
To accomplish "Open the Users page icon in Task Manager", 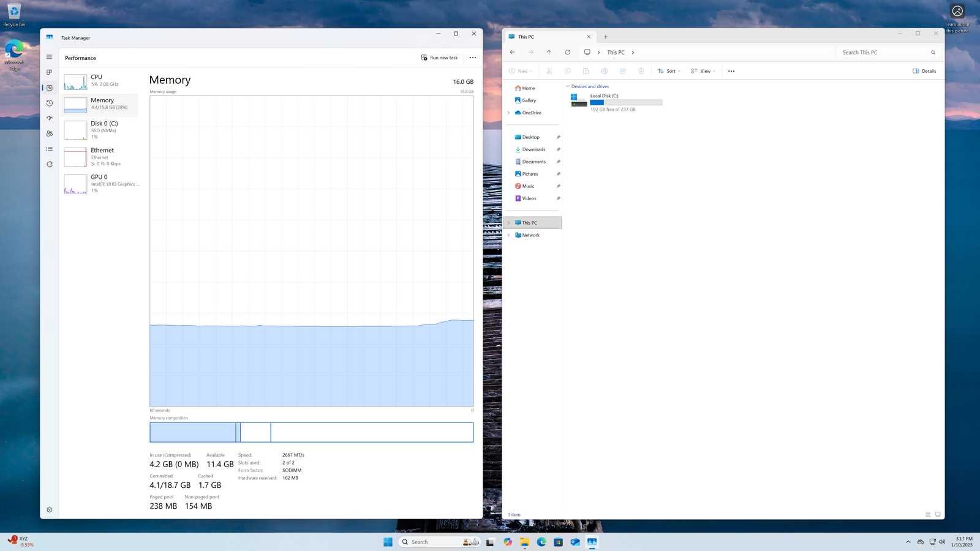I will 50,133.
